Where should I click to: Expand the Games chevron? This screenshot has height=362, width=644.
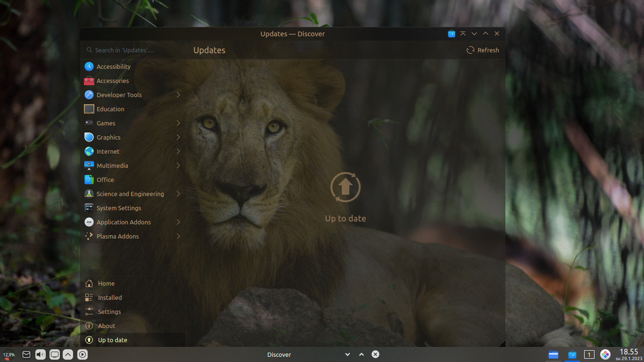pos(178,123)
